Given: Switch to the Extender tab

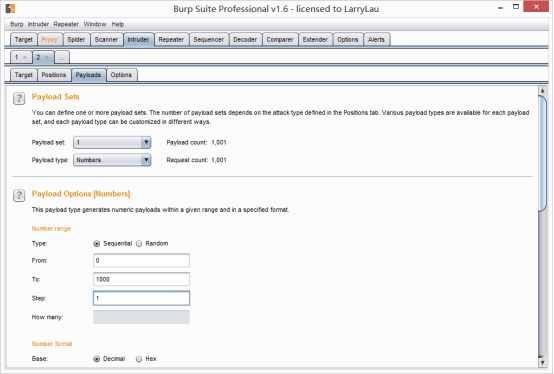Looking at the screenshot, I should pos(315,40).
